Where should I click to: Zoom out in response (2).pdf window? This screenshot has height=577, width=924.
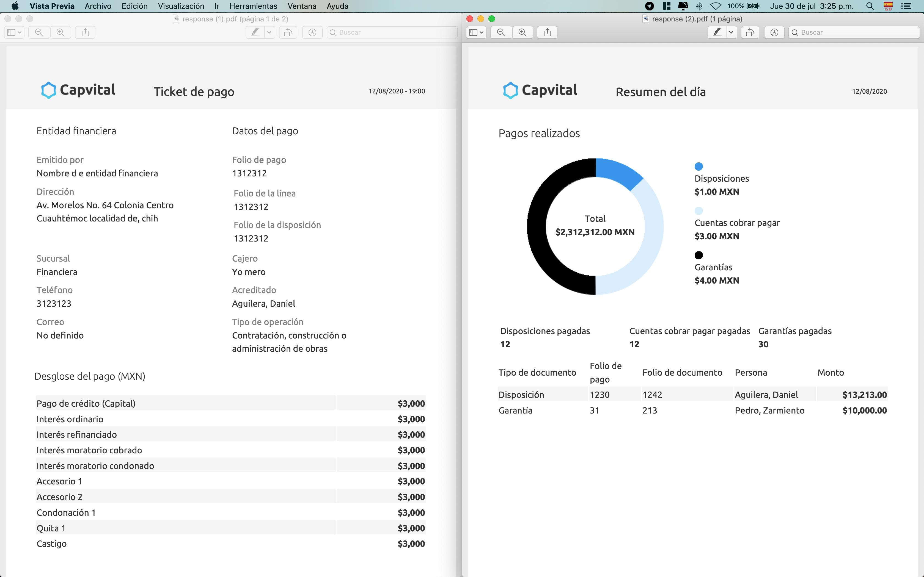tap(501, 32)
